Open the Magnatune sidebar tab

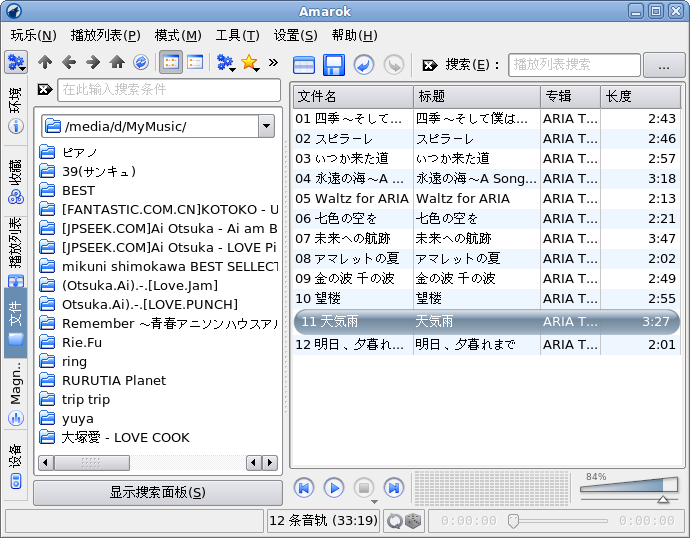pos(16,393)
